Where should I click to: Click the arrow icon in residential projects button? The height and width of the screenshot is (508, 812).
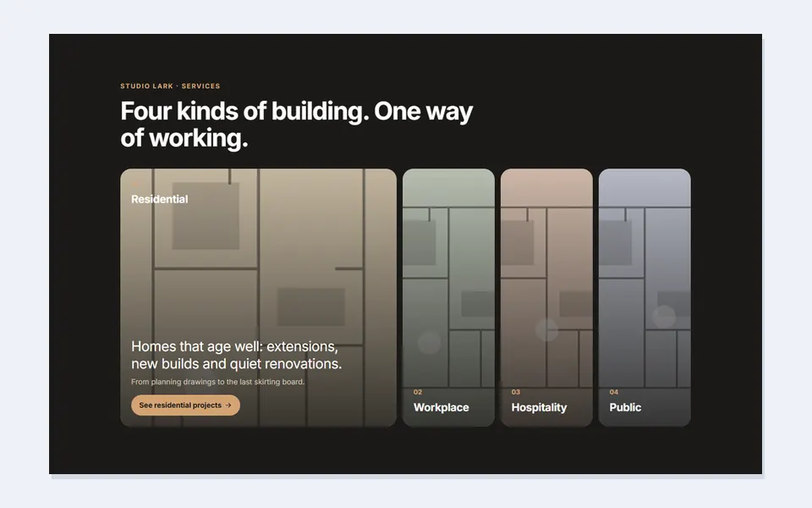(228, 406)
